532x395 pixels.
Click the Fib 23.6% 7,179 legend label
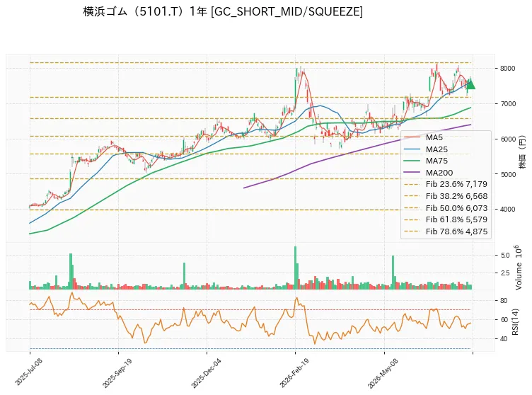456,184
